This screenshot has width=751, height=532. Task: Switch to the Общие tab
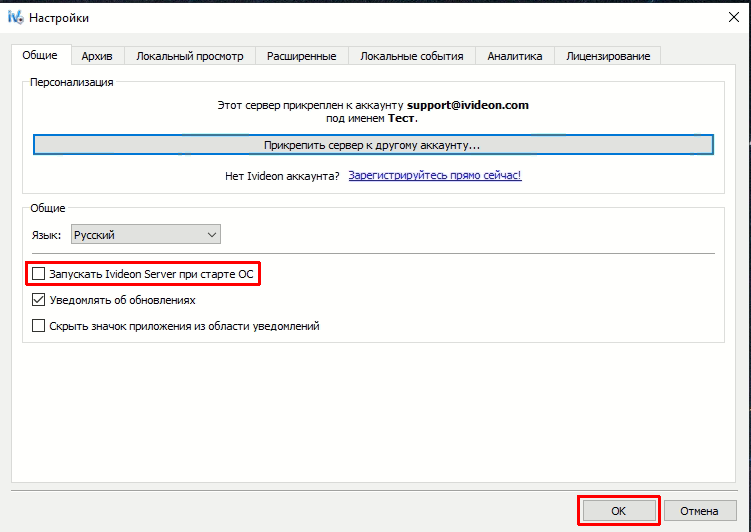[x=40, y=55]
